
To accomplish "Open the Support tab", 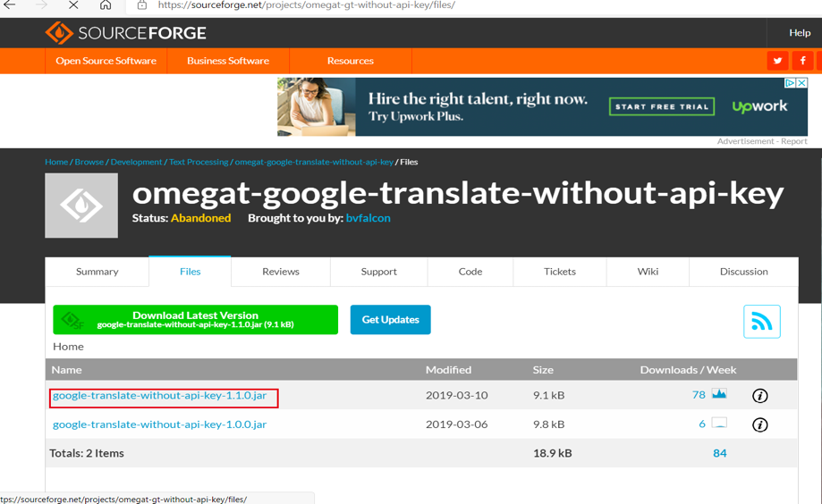I will point(378,272).
